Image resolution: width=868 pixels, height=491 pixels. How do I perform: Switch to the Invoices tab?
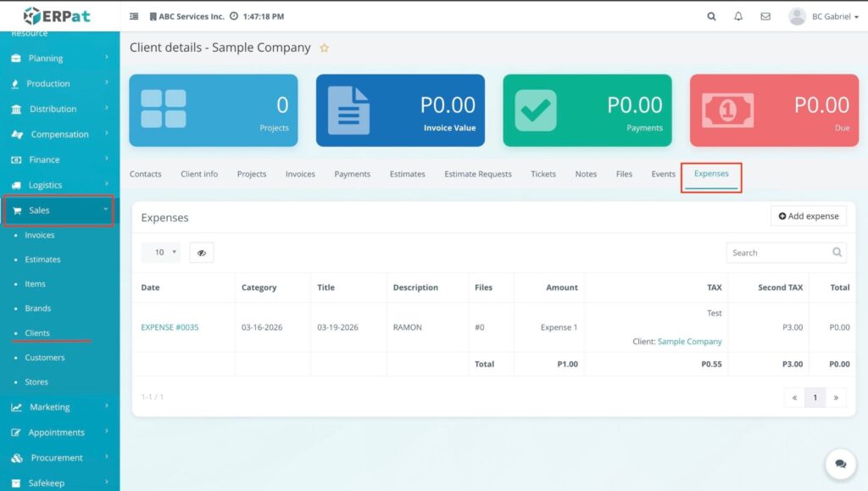[300, 174]
